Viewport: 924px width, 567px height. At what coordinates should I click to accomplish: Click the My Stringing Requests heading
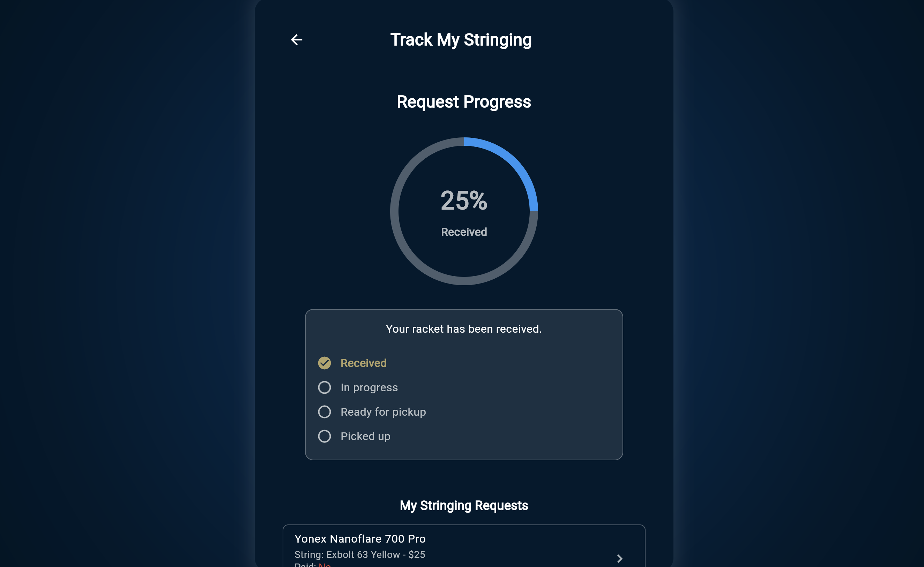464,505
